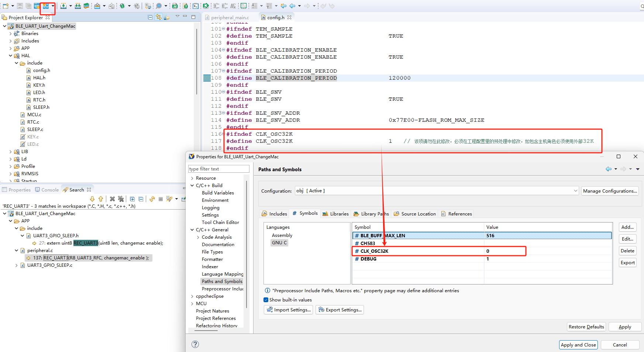Click the help question mark in Properties dialog
This screenshot has height=352, width=644.
pos(195,344)
